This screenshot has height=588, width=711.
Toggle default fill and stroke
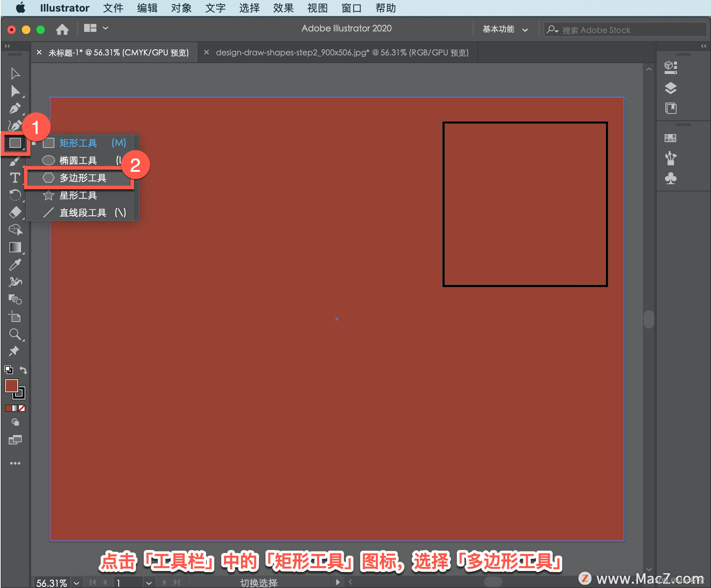coord(9,370)
